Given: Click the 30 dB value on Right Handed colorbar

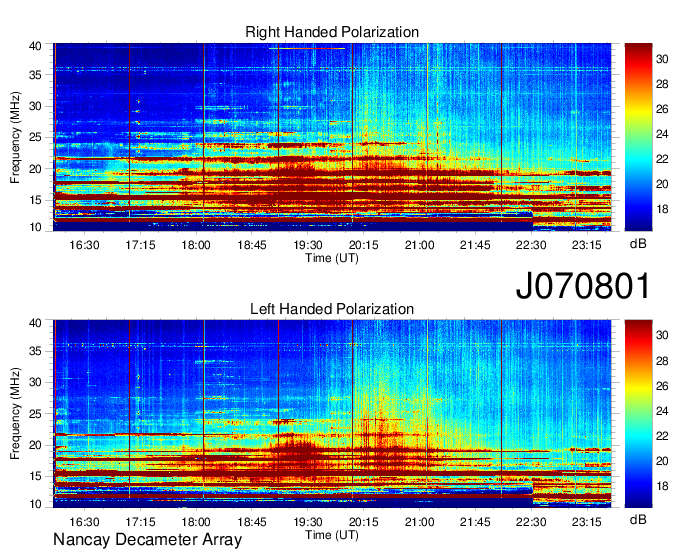Looking at the screenshot, I should 662,59.
